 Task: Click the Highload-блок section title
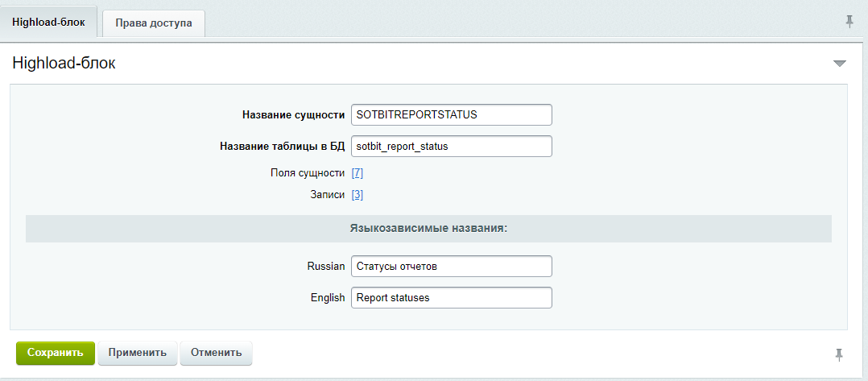[x=64, y=63]
